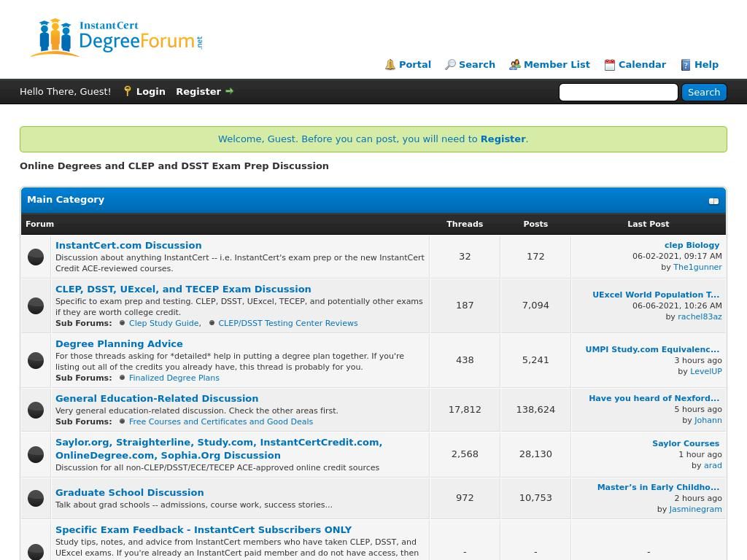Open the Portal menu link
Screen dimensions: 747x560
[415, 64]
